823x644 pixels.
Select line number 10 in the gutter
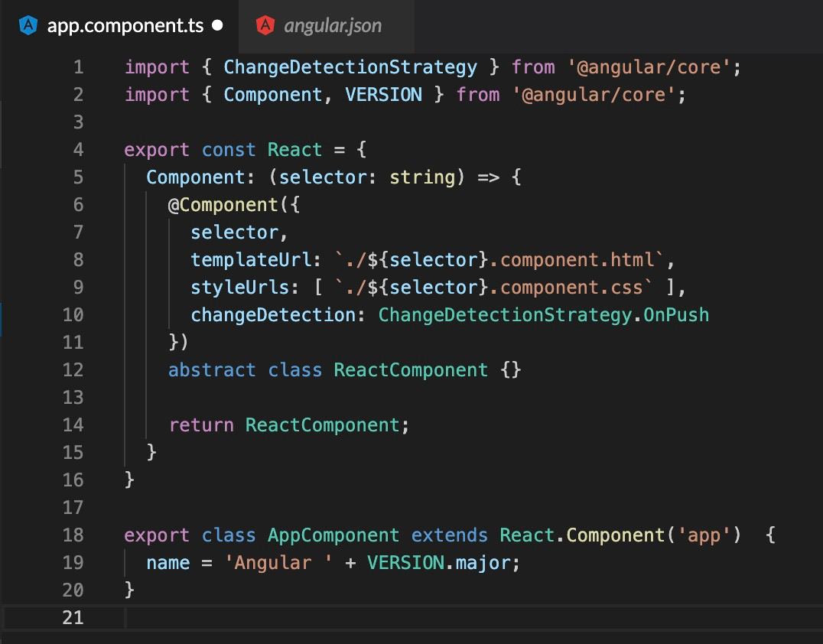tap(73, 314)
